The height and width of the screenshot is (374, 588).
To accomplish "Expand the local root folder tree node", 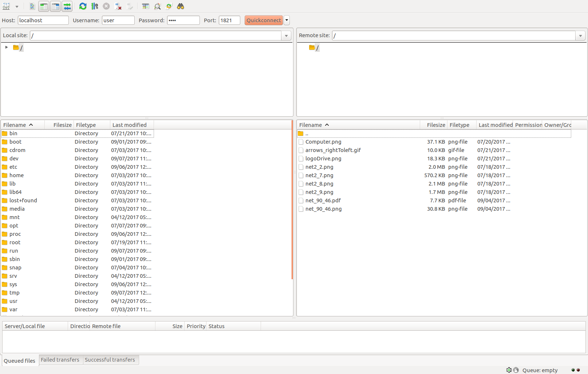I will [x=7, y=47].
